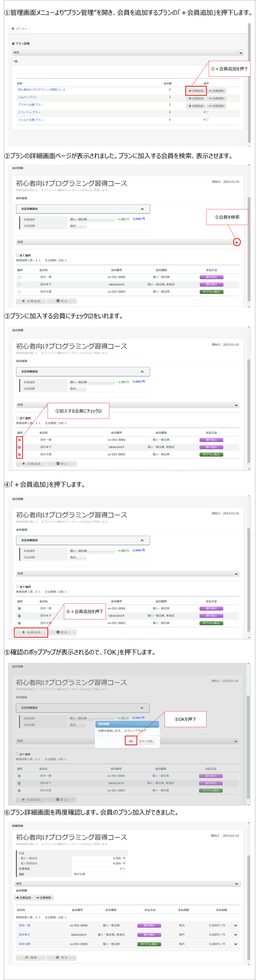This screenshot has height=980, width=257.
Task: Uncheck 田中一郎 checkbox in step ③ screenshot
Action: [x=19, y=440]
